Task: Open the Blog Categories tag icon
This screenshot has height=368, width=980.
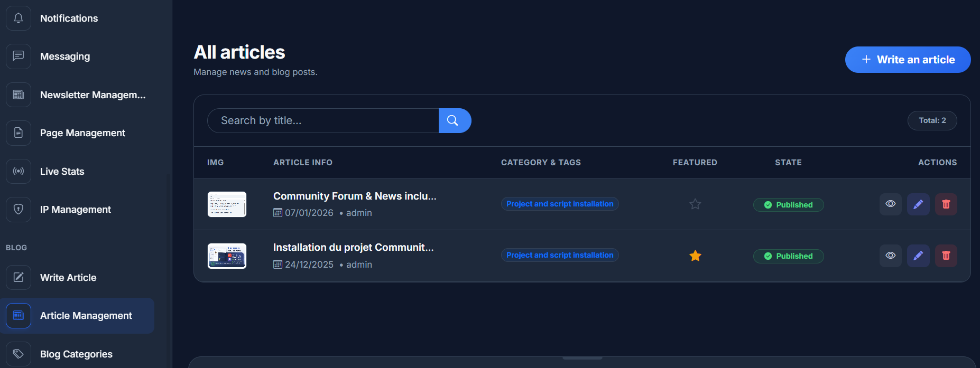Action: [x=19, y=354]
